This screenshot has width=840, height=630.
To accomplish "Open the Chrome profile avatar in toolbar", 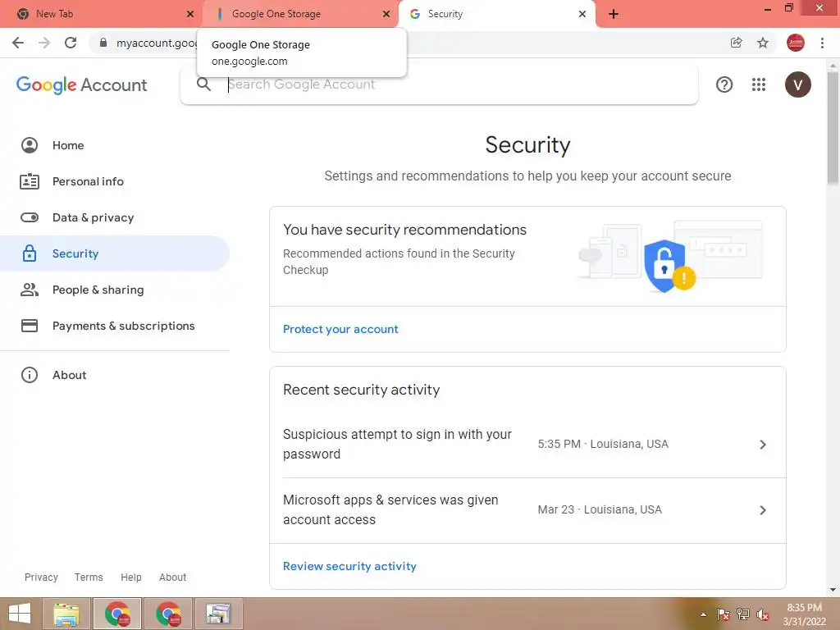I will point(796,43).
